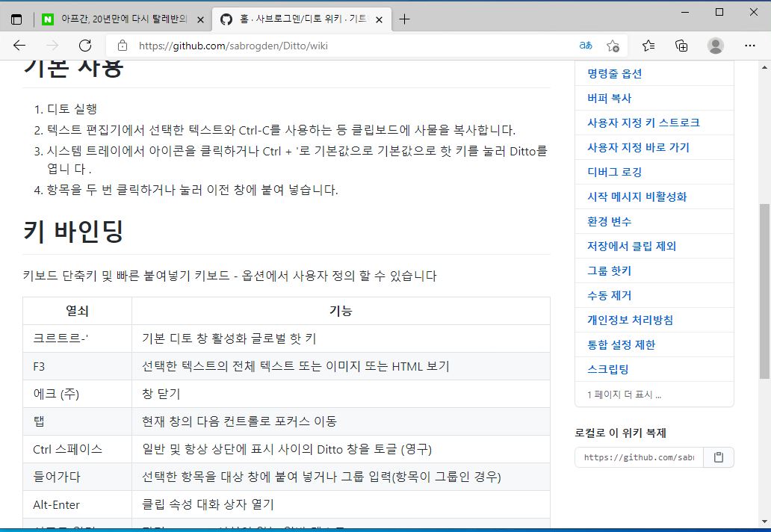This screenshot has width=771, height=532.
Task: Click the tab actions menu icon
Action: (x=16, y=19)
